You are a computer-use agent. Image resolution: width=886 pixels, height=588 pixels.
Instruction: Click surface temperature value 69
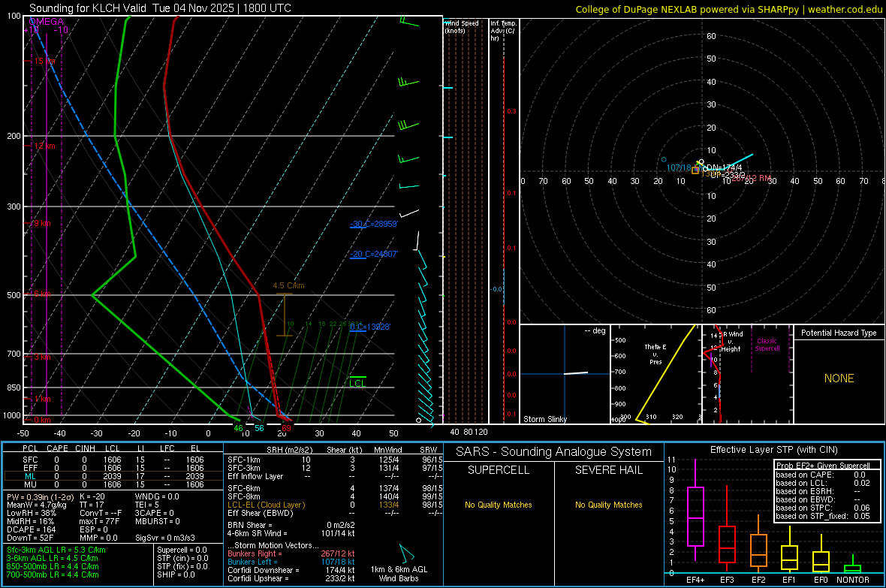pos(287,429)
